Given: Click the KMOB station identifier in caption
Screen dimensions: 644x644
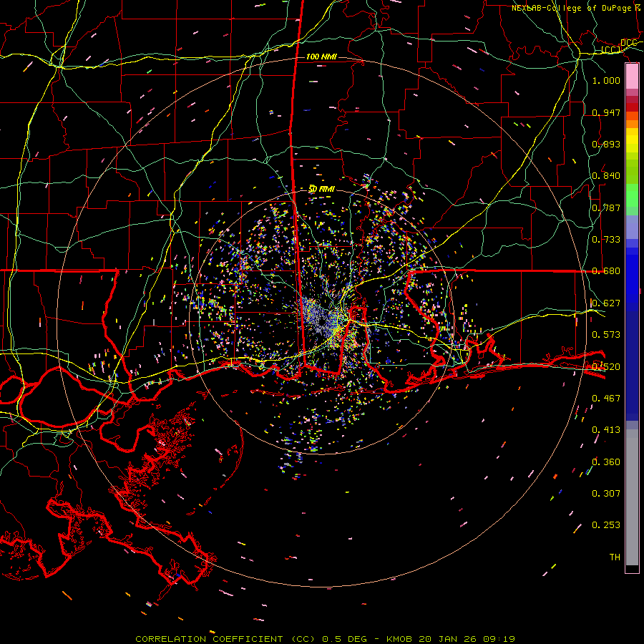Looking at the screenshot, I should coord(401,639).
